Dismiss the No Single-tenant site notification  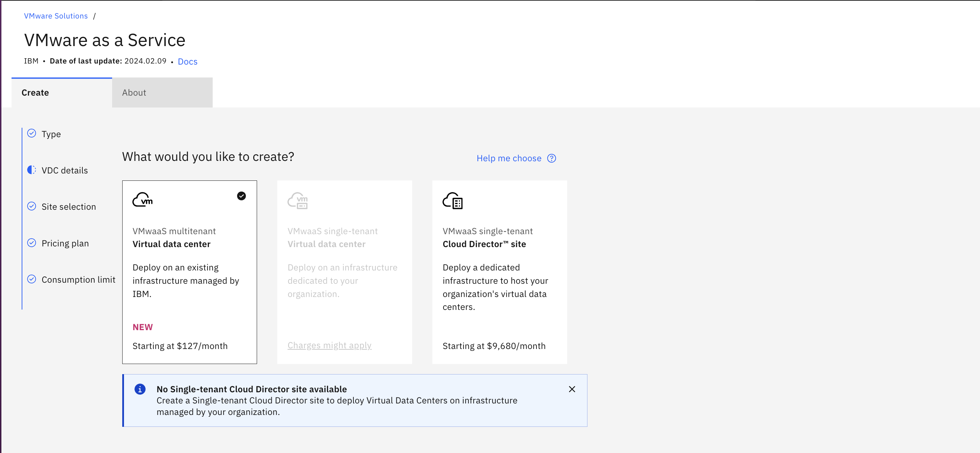[571, 389]
